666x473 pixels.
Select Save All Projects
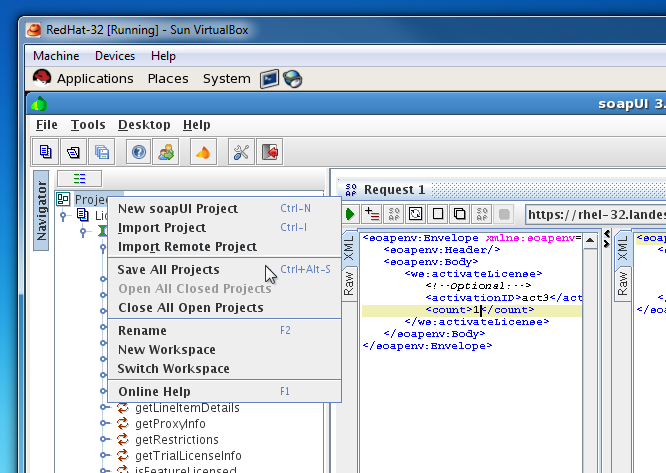pos(225,270)
